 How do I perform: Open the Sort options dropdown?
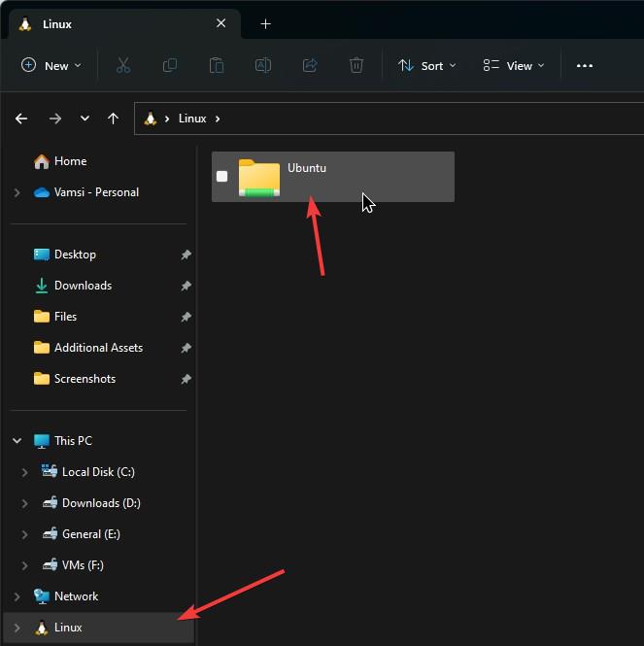(x=427, y=65)
